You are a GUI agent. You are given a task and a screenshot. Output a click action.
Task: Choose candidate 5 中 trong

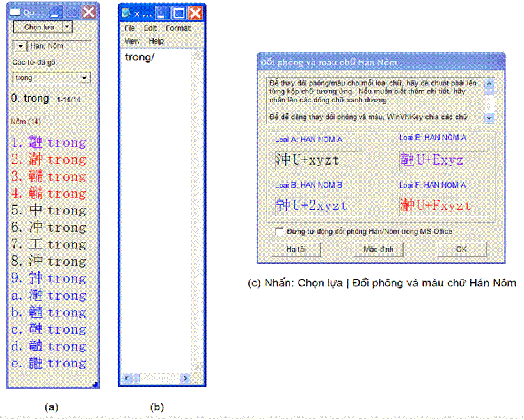[x=49, y=211]
